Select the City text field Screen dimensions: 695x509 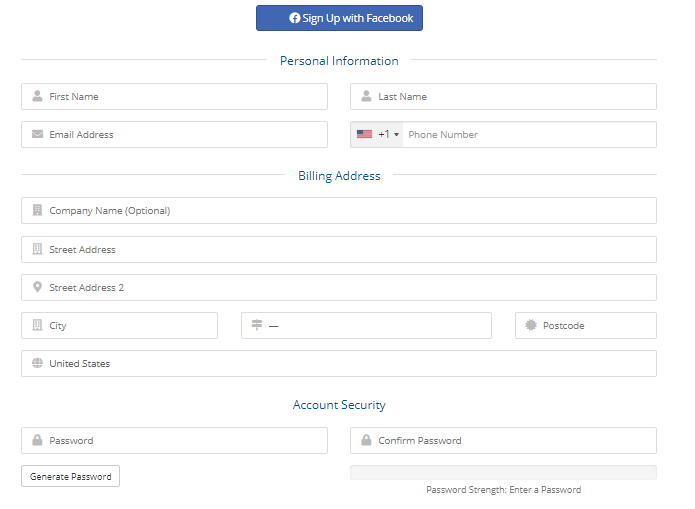[x=119, y=325]
